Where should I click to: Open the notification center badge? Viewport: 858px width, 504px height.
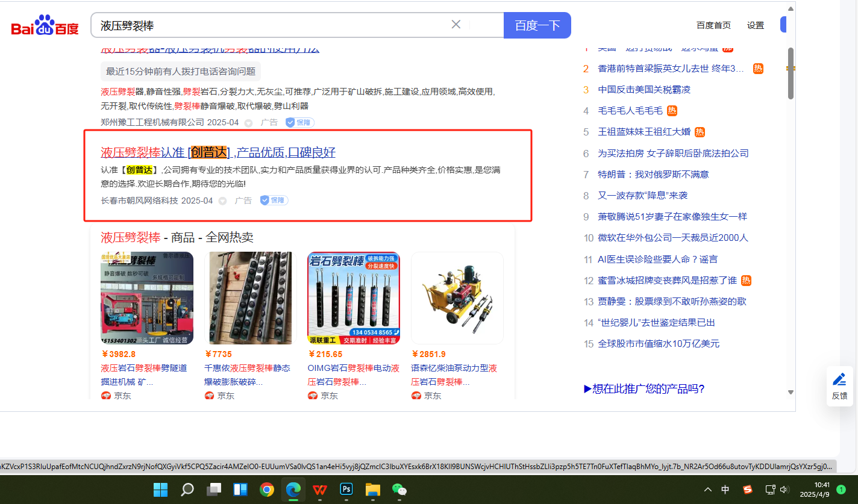click(x=841, y=490)
